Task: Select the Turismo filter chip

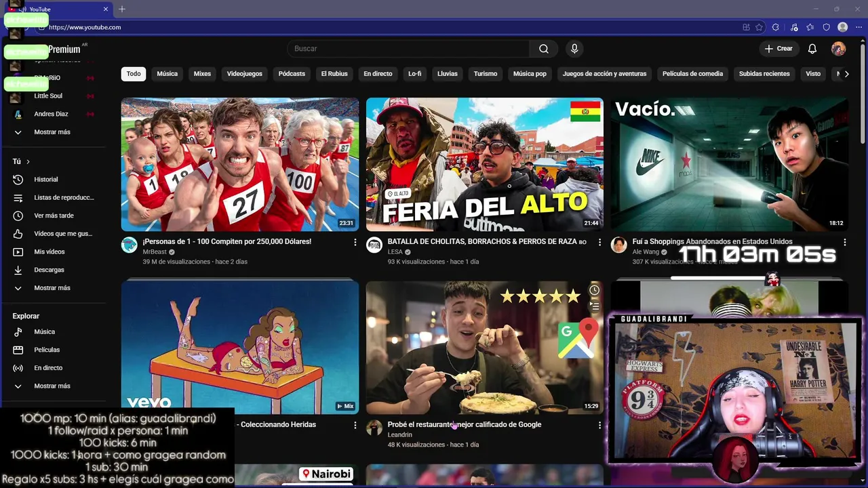Action: [x=486, y=74]
